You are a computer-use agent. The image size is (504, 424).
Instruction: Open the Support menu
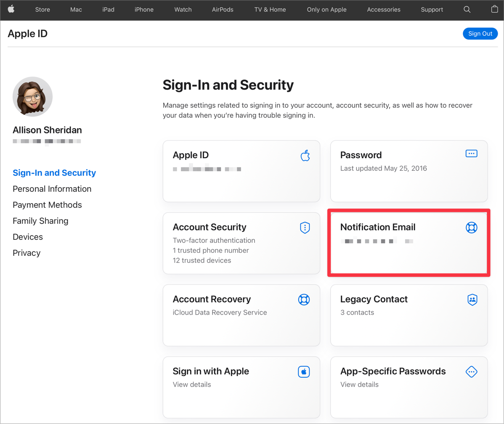432,10
